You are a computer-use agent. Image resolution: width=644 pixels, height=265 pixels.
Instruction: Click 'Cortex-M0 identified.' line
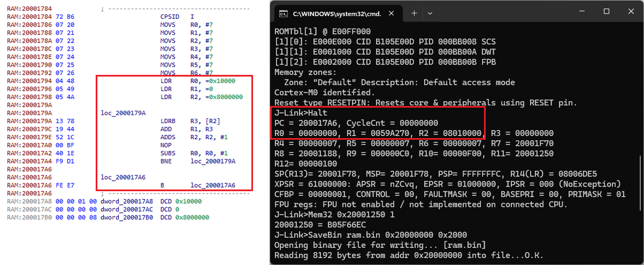(x=324, y=92)
